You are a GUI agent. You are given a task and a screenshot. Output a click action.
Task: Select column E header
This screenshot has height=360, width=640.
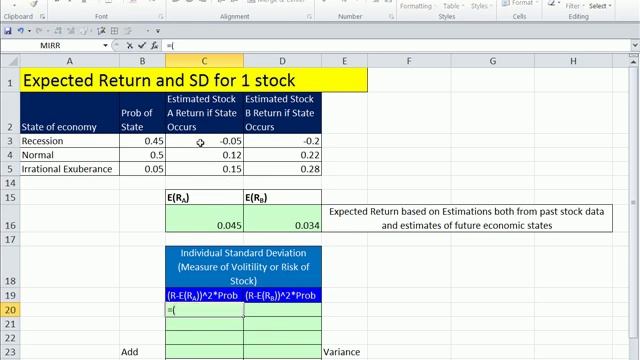tap(344, 61)
